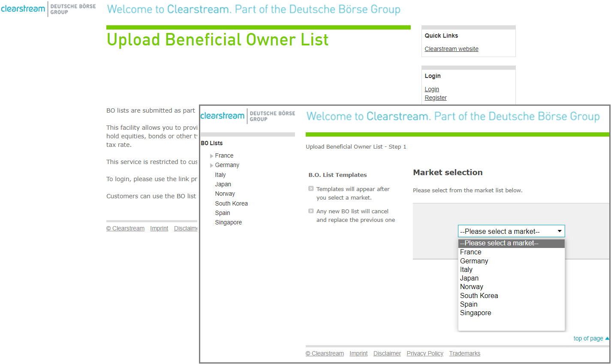The image size is (611, 364).
Task: Choose Japan from the market dropdown list
Action: coord(469,278)
